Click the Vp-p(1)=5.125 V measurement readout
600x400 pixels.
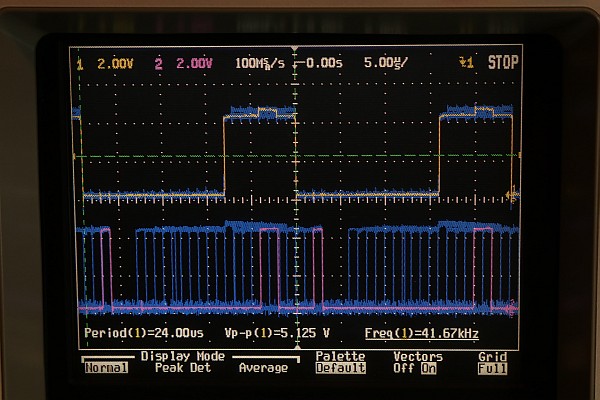pos(275,331)
